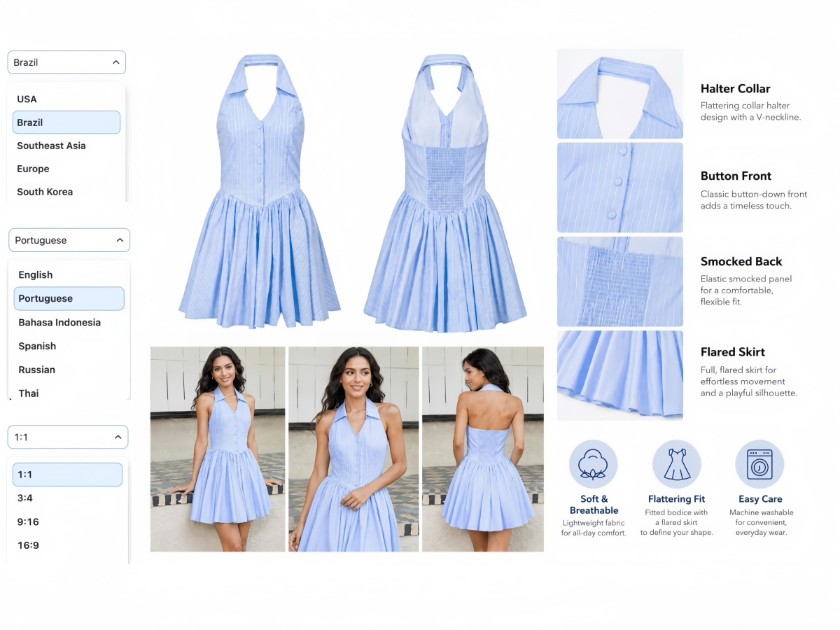Viewport: 840px width, 630px height.
Task: Click the Easy Care label
Action: (760, 499)
